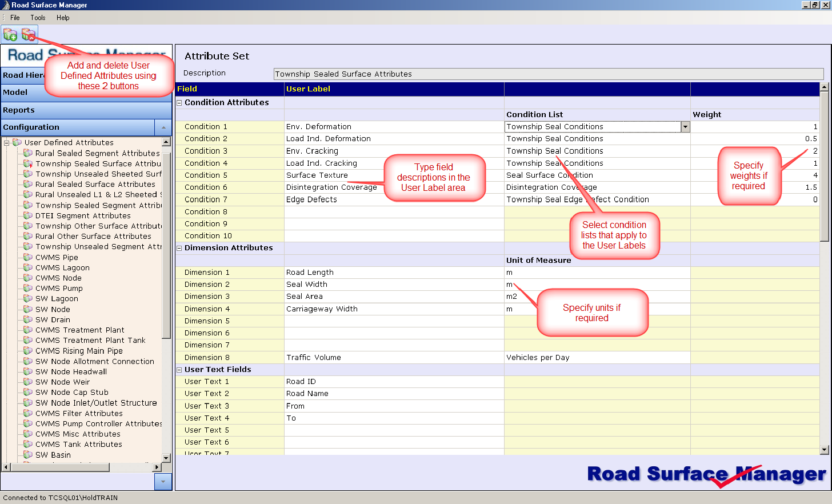This screenshot has width=832, height=504.
Task: Click icon beside CWMS Tank Attributes
Action: [27, 444]
